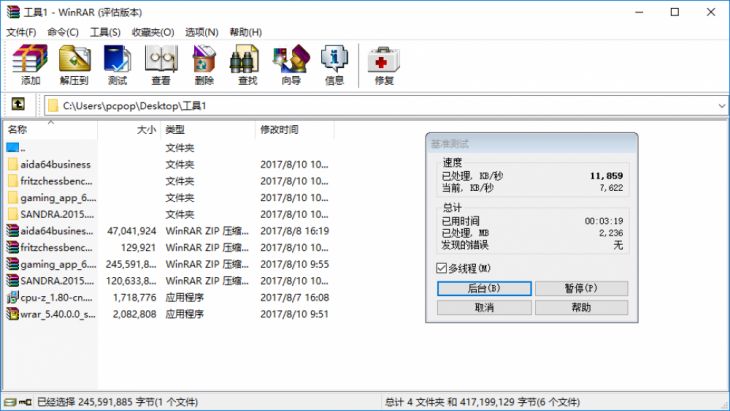Click the SANDRA.2015... ZIP archive icon

pos(13,281)
